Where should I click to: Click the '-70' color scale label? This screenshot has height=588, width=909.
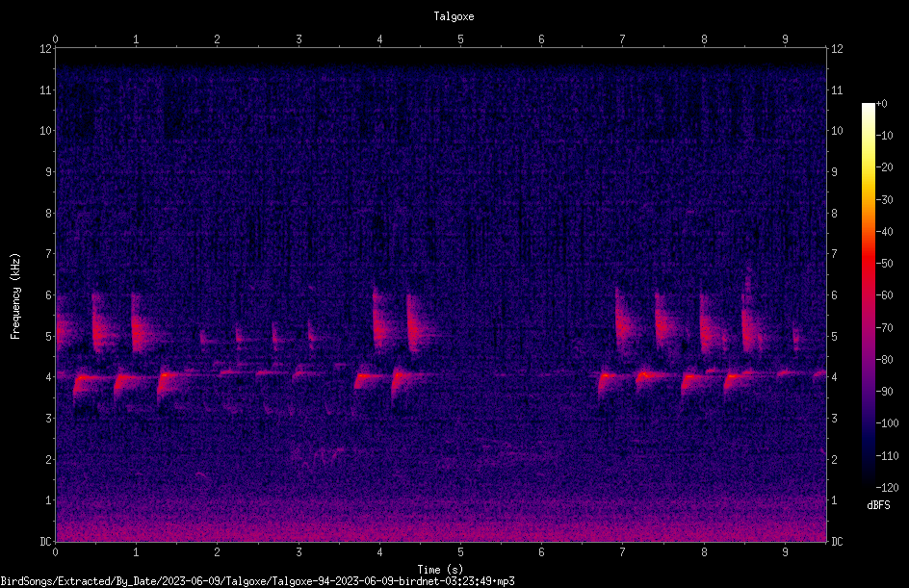[884, 328]
